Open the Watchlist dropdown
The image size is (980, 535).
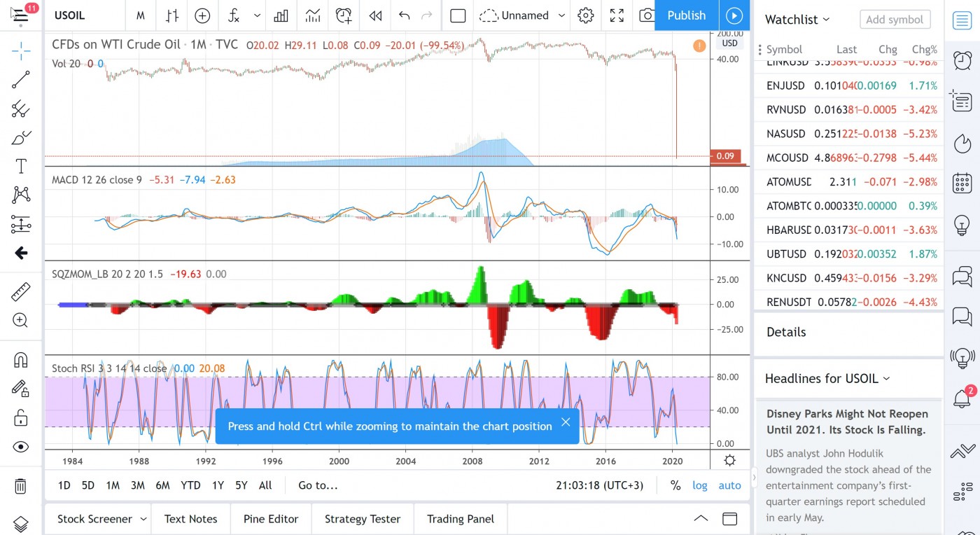pyautogui.click(x=797, y=20)
